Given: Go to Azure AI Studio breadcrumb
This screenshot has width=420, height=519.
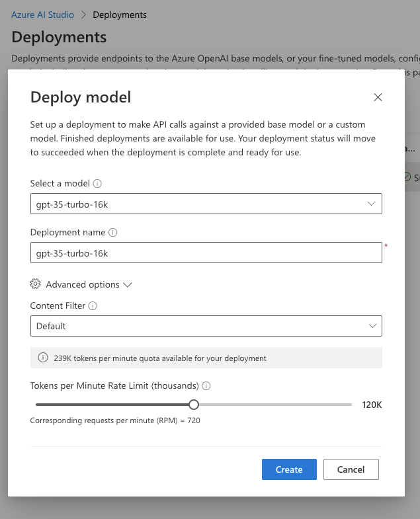Looking at the screenshot, I should tap(42, 15).
